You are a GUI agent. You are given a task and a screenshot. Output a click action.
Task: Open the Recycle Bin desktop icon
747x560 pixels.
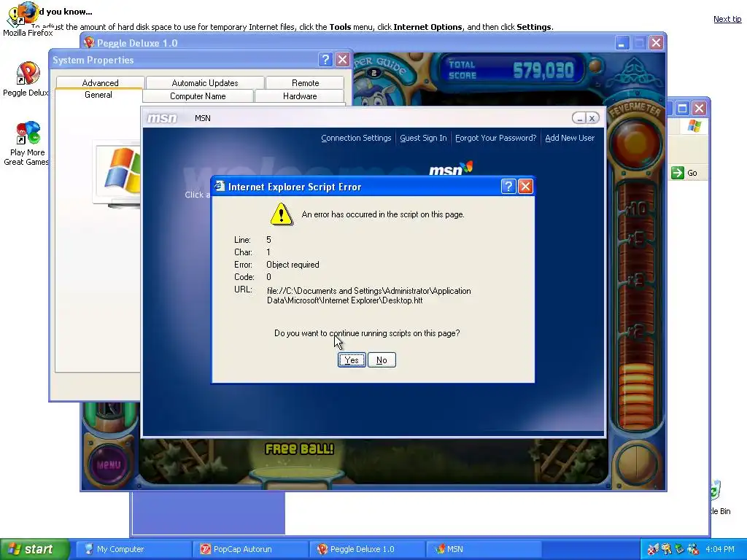(x=720, y=497)
